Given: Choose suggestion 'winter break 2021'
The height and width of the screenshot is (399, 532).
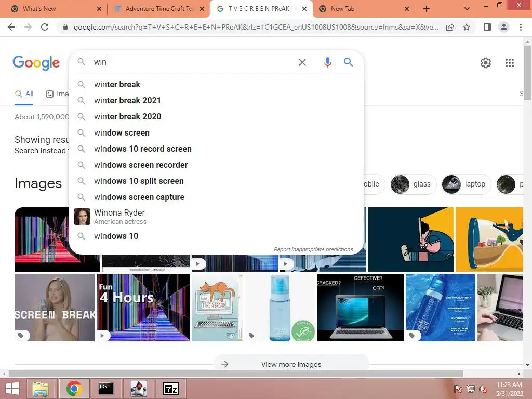Looking at the screenshot, I should (216, 100).
